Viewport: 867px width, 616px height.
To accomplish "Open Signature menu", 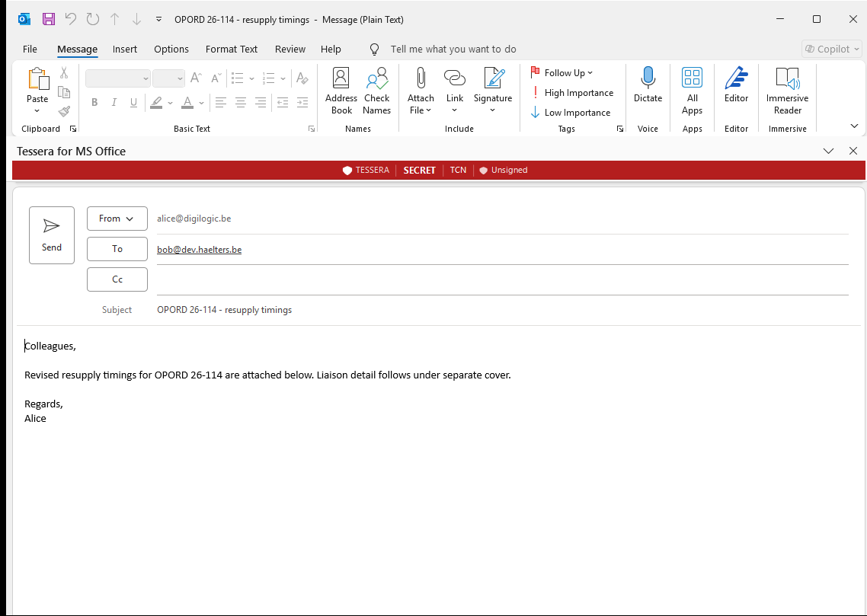I will pos(493,91).
